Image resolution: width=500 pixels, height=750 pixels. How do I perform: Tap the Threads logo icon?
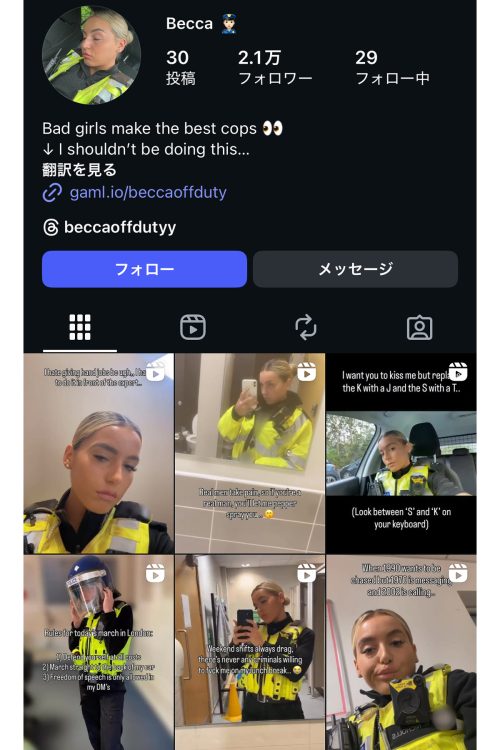pos(51,227)
